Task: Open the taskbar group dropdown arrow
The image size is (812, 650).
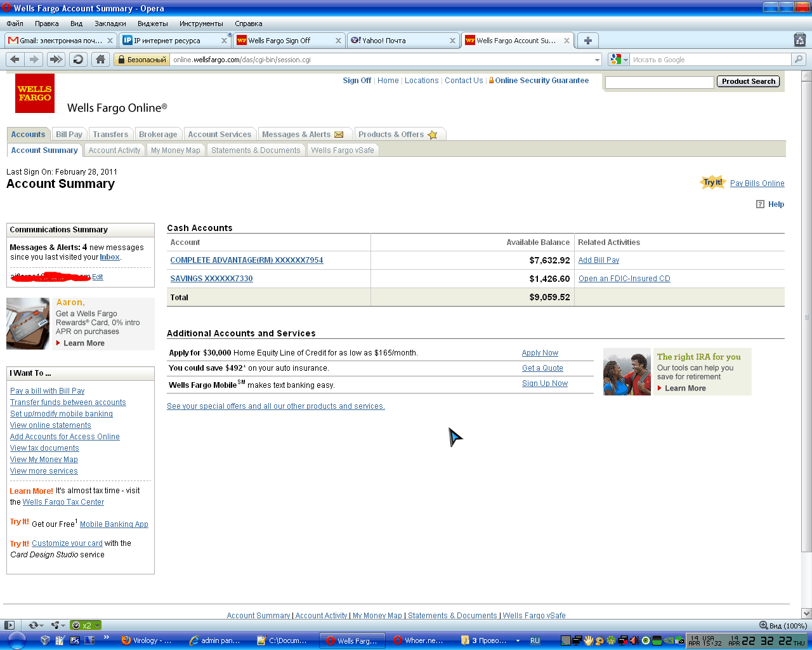Action: coord(518,640)
